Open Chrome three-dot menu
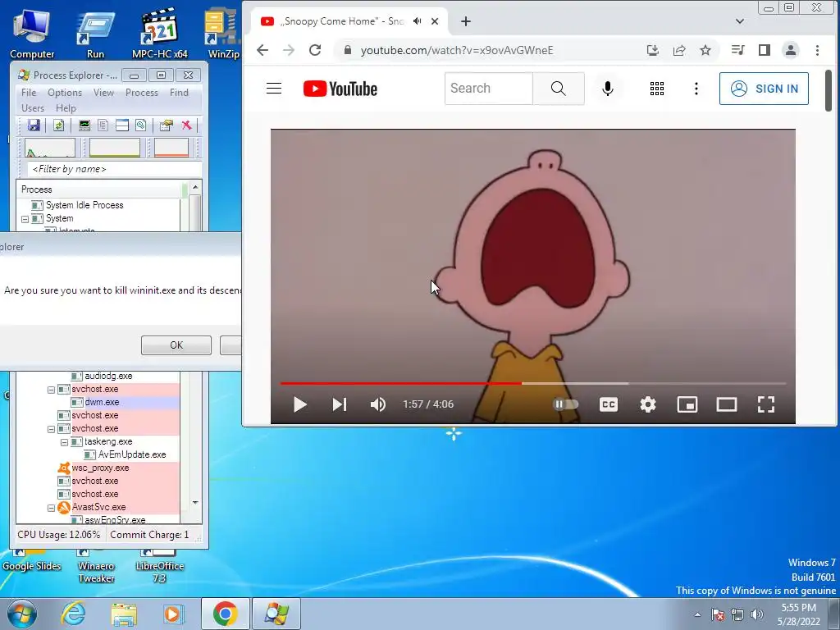This screenshot has width=840, height=630. pyautogui.click(x=817, y=50)
